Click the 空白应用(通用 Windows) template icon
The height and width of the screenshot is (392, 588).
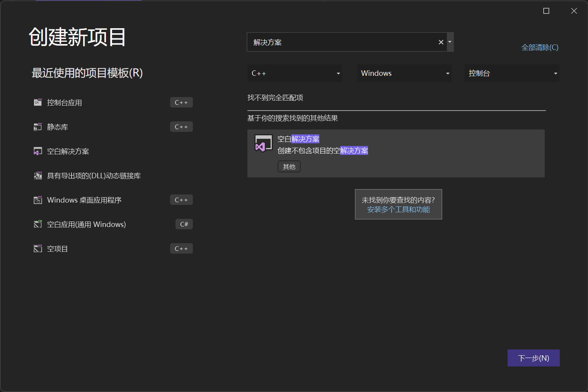point(37,224)
